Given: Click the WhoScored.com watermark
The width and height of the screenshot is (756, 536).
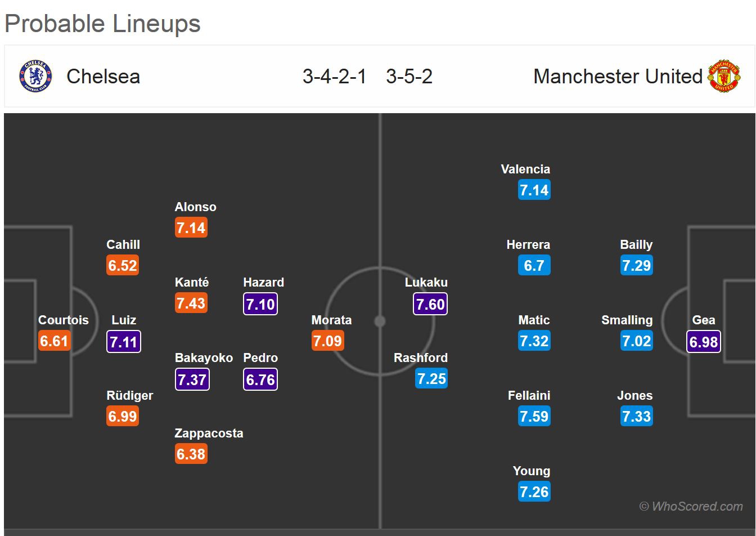Looking at the screenshot, I should (691, 506).
